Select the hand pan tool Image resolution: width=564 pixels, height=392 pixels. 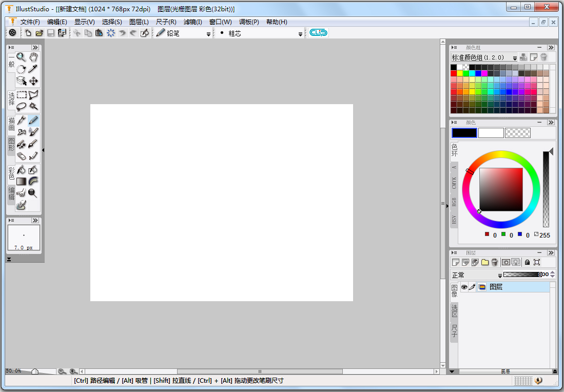tap(33, 57)
